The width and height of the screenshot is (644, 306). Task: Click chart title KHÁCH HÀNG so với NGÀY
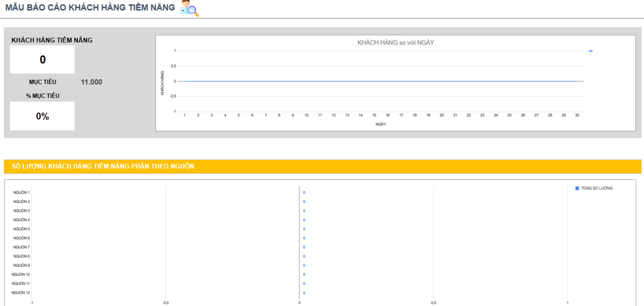coord(395,43)
